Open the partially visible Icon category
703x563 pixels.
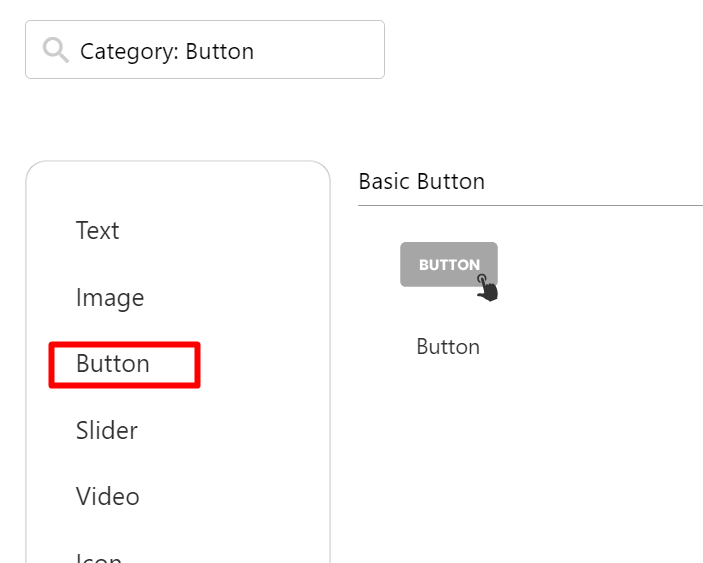click(x=99, y=556)
